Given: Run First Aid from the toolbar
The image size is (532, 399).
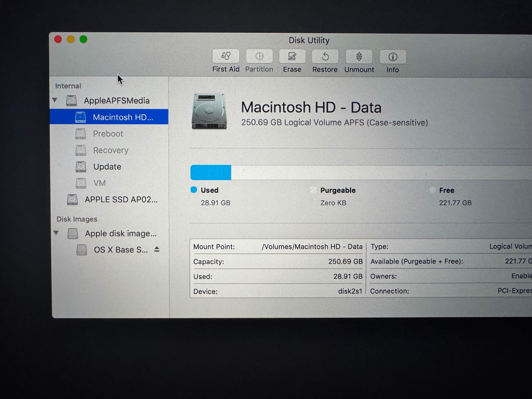Looking at the screenshot, I should 226,56.
